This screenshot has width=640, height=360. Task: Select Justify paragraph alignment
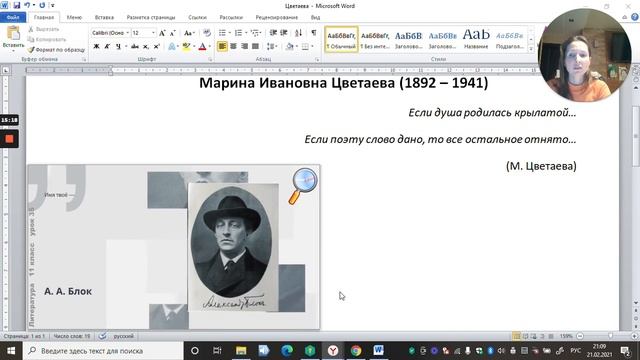click(255, 47)
